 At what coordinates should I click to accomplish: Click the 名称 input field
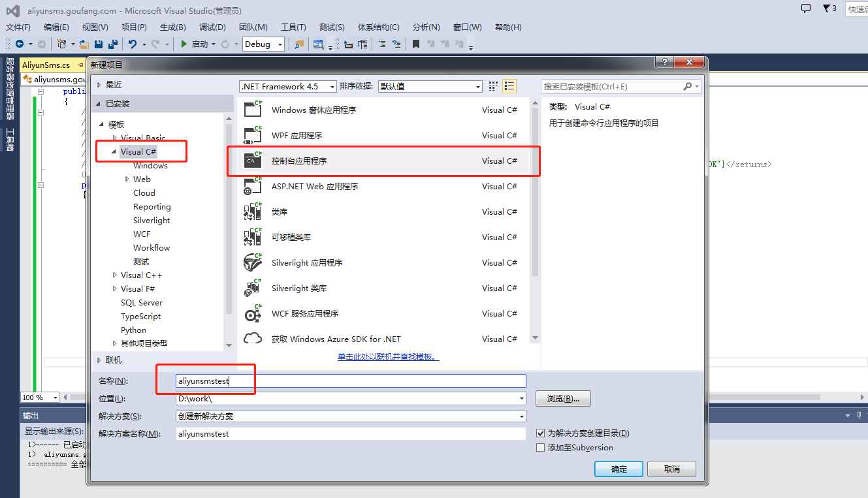point(351,381)
